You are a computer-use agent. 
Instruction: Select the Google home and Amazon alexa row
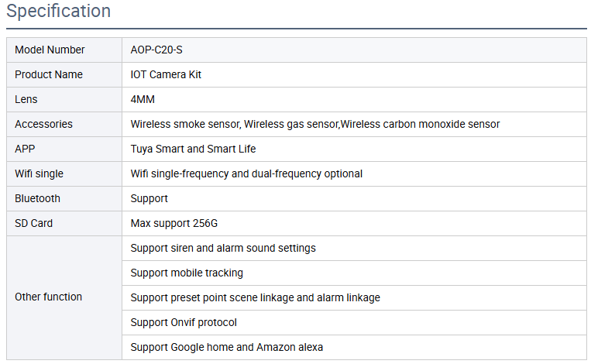coord(226,347)
